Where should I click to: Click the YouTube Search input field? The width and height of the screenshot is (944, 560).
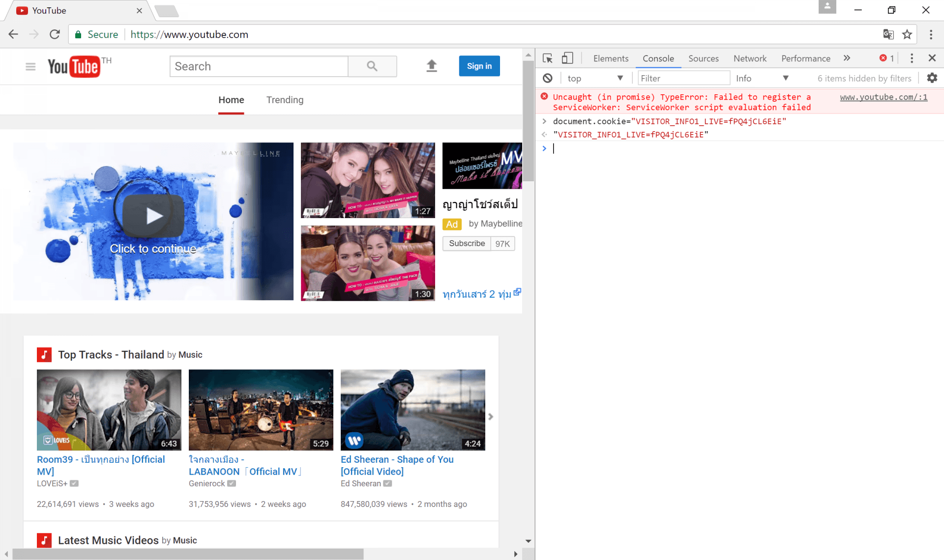pyautogui.click(x=259, y=66)
